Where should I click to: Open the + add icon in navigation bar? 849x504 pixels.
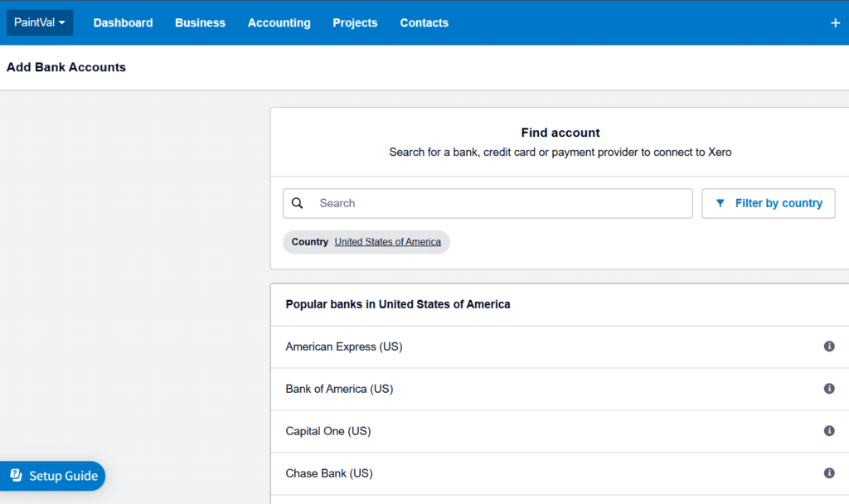point(835,22)
